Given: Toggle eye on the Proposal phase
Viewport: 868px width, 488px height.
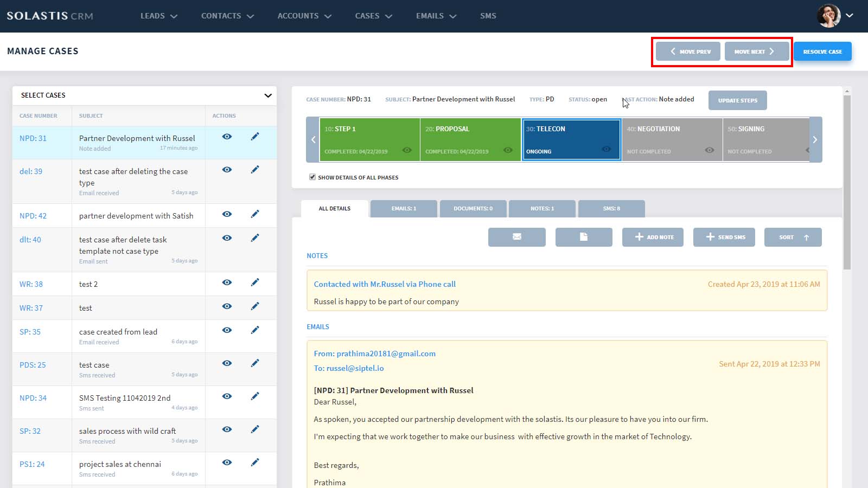Looking at the screenshot, I should (508, 150).
